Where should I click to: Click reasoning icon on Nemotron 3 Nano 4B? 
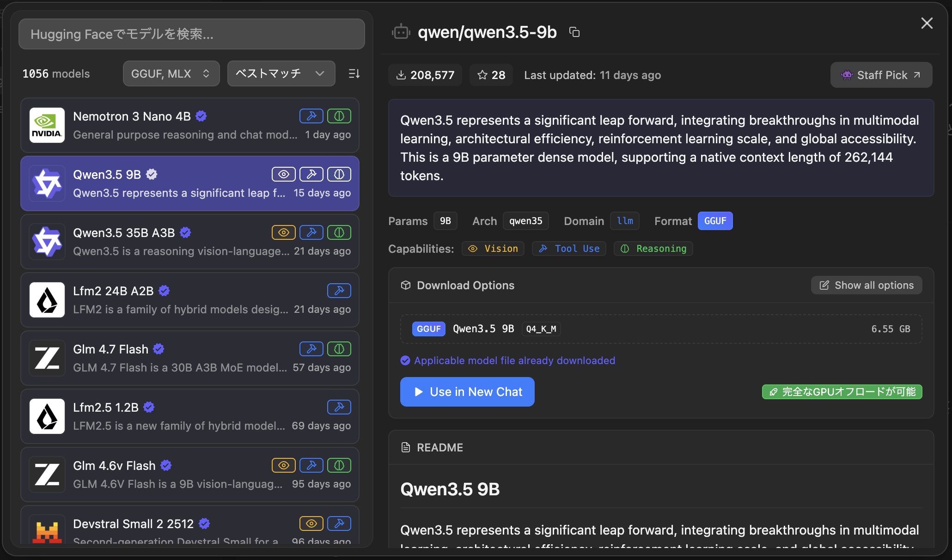point(339,116)
